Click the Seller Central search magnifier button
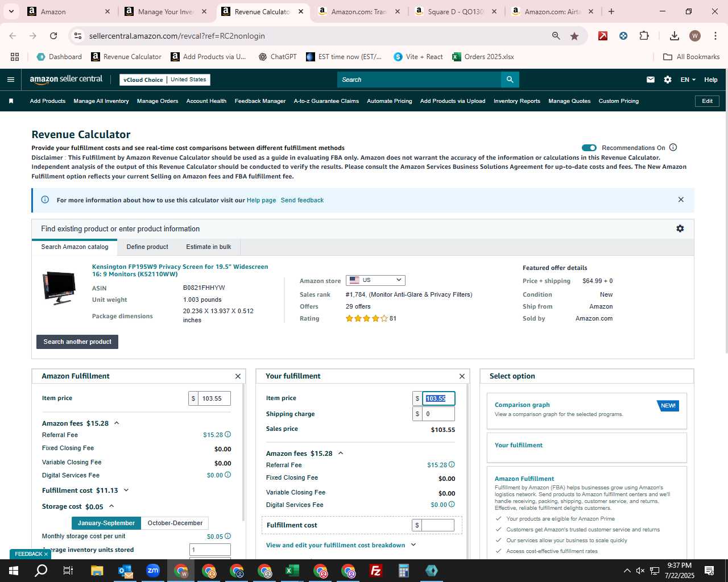 tap(510, 80)
